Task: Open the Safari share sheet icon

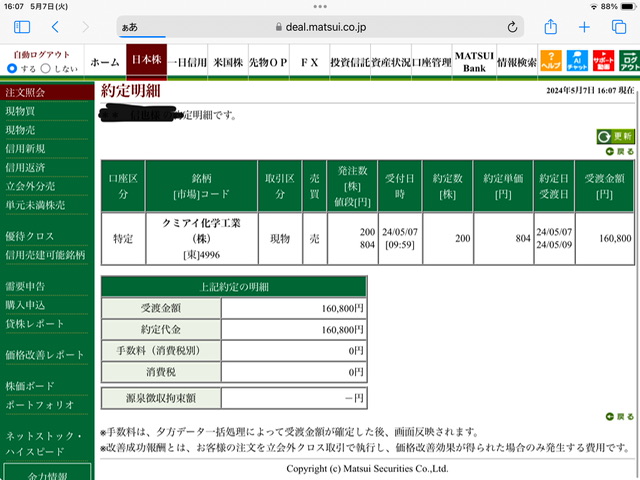Action: point(551,27)
